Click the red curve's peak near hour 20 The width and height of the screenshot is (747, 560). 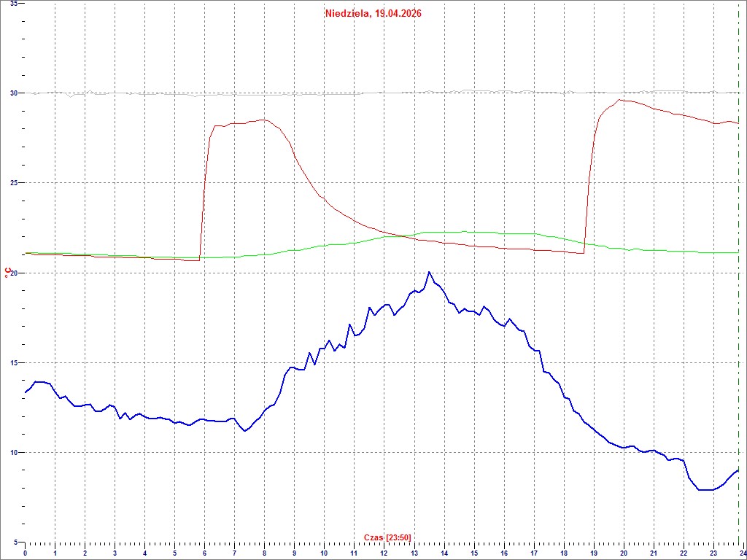619,100
